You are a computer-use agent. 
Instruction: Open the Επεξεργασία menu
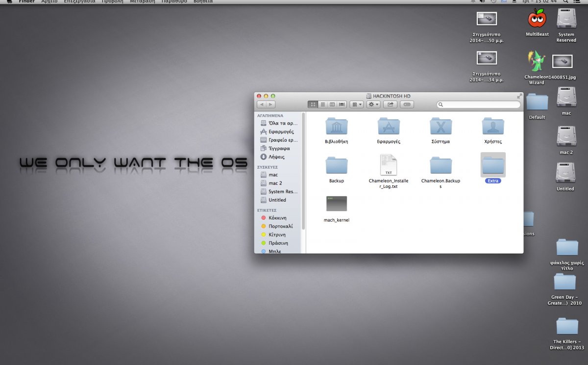pos(79,2)
